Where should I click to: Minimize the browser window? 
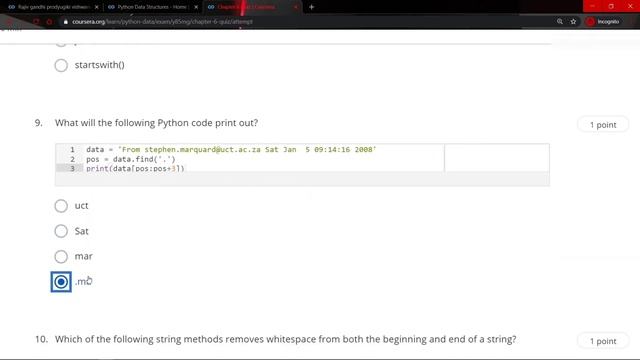point(592,7)
